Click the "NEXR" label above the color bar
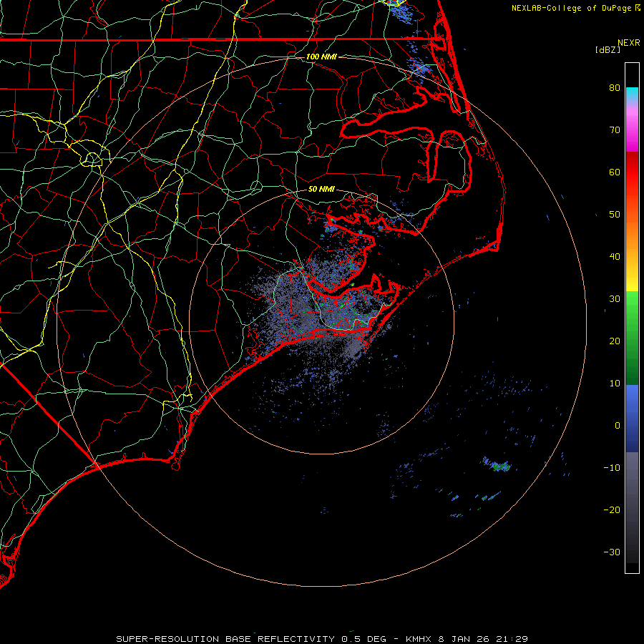This screenshot has width=644, height=644. [629, 43]
